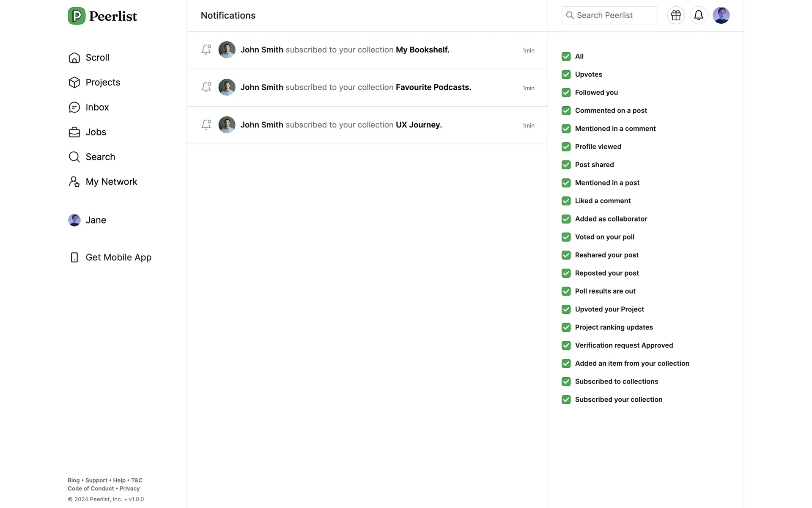
Task: Open the notifications bell icon in header
Action: point(698,15)
